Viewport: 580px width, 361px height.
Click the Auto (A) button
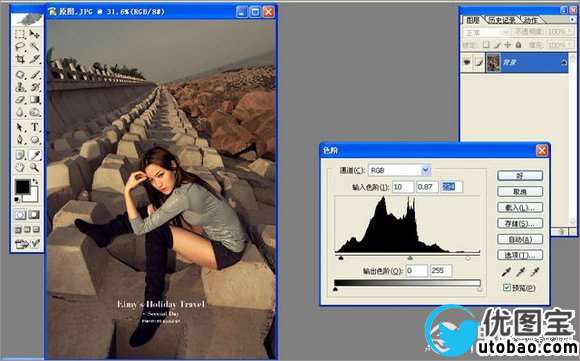[520, 239]
